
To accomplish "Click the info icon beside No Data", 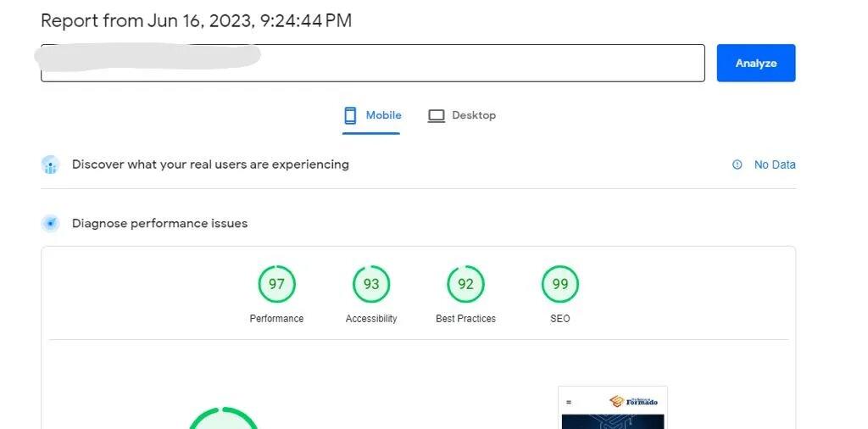I will point(737,164).
